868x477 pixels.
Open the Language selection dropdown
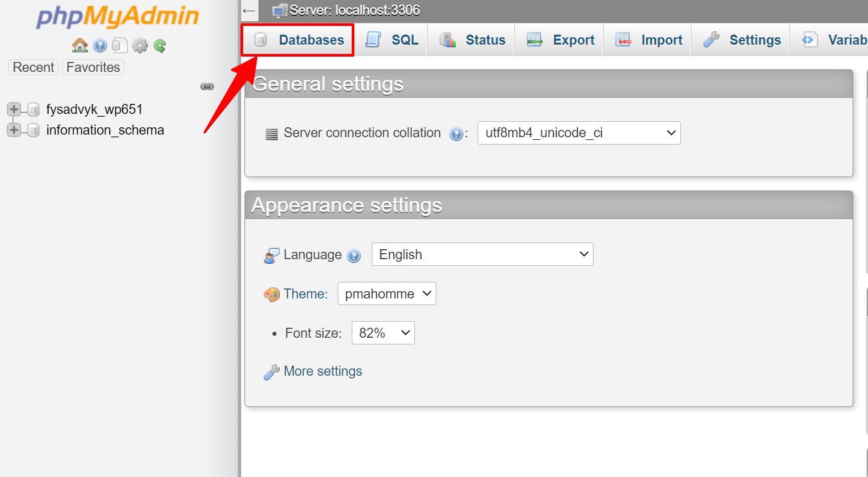tap(482, 254)
